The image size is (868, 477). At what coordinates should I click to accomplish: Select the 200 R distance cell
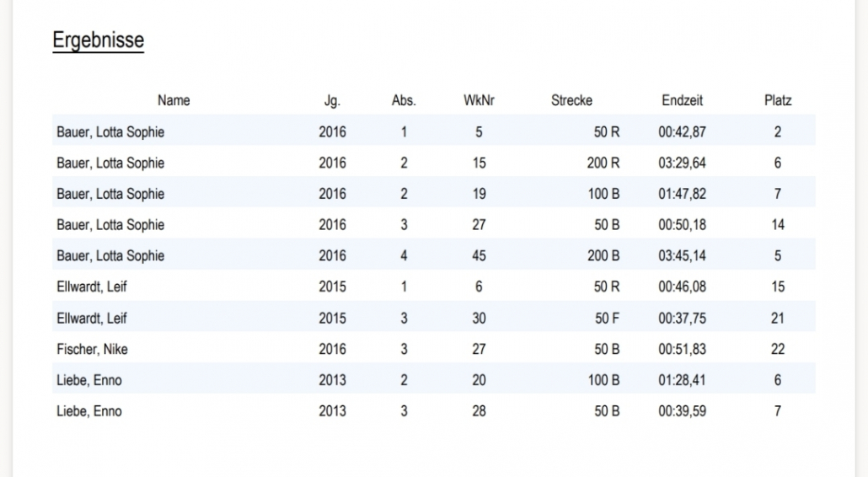pyautogui.click(x=603, y=163)
